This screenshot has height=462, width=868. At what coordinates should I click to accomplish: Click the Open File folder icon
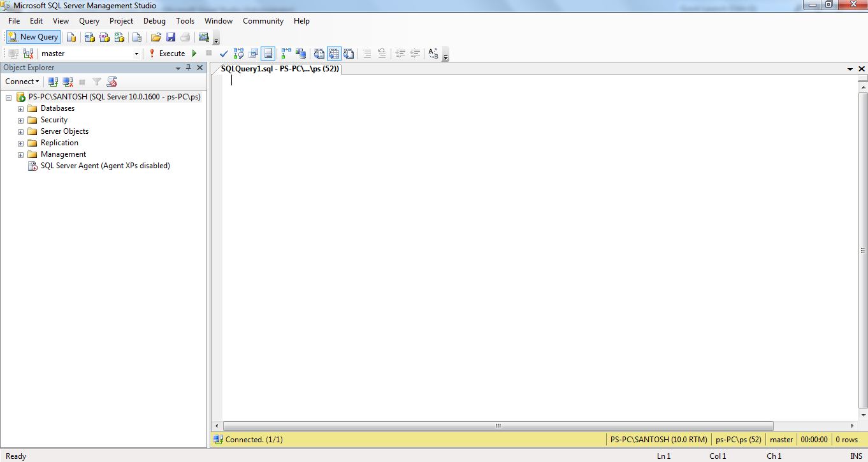pyautogui.click(x=156, y=37)
